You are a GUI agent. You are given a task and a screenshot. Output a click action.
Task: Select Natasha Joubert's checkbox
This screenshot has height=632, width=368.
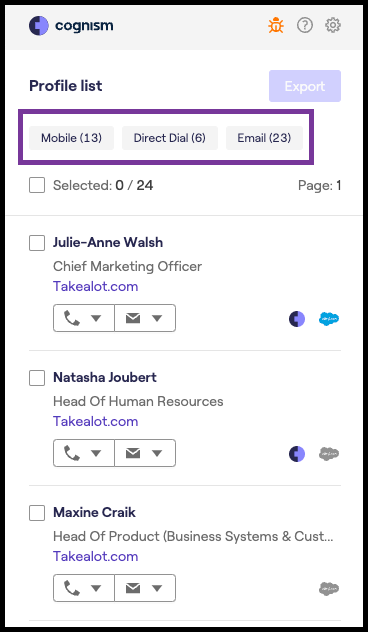(37, 378)
